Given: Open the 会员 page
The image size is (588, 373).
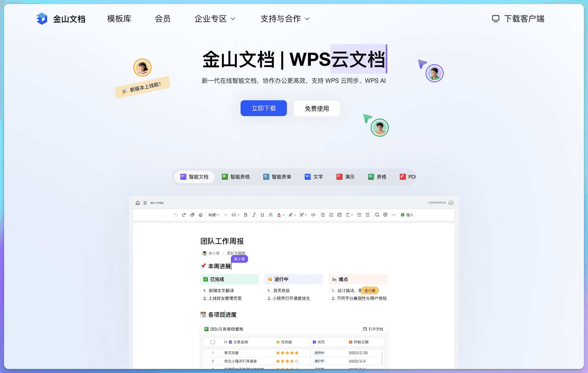Looking at the screenshot, I should click(x=163, y=19).
